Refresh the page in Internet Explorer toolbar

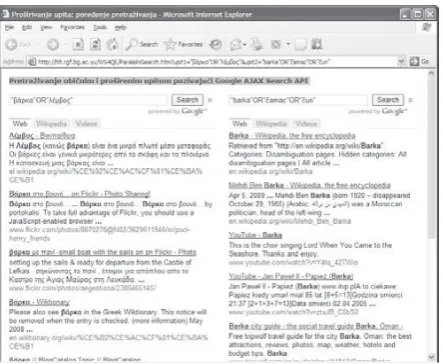(96, 44)
